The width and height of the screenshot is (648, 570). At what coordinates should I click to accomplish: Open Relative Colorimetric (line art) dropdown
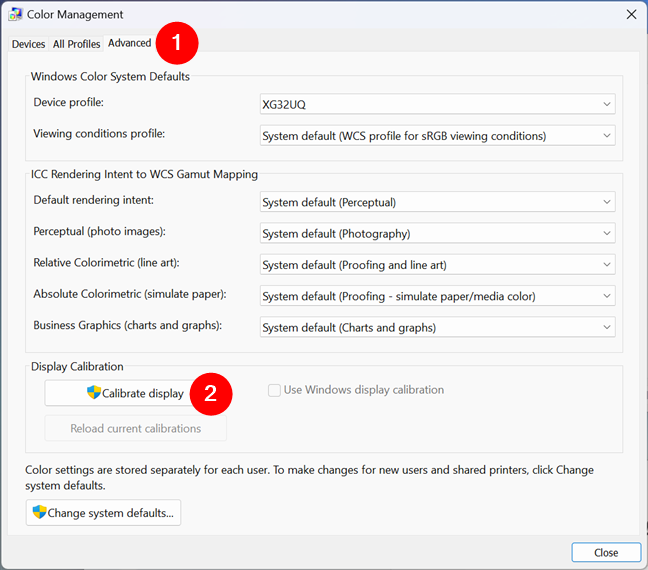[437, 265]
